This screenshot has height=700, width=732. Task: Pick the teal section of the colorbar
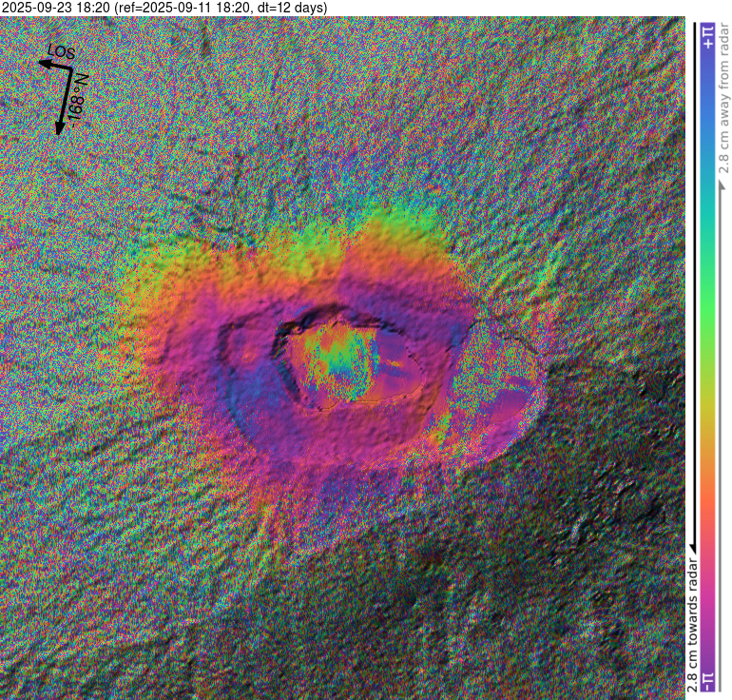[707, 209]
